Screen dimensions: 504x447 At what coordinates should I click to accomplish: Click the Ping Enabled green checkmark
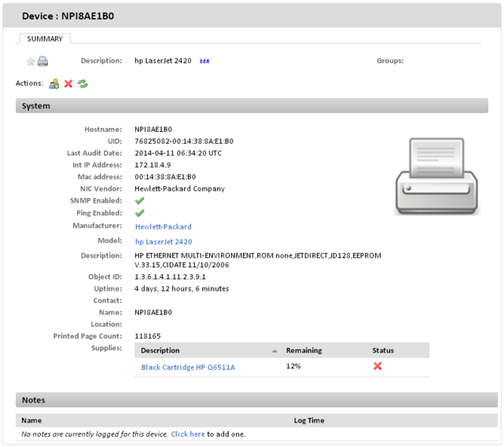click(x=139, y=213)
